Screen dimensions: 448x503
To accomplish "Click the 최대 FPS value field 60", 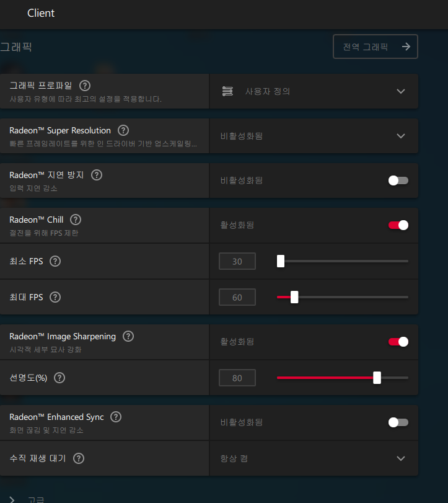I will 237,297.
